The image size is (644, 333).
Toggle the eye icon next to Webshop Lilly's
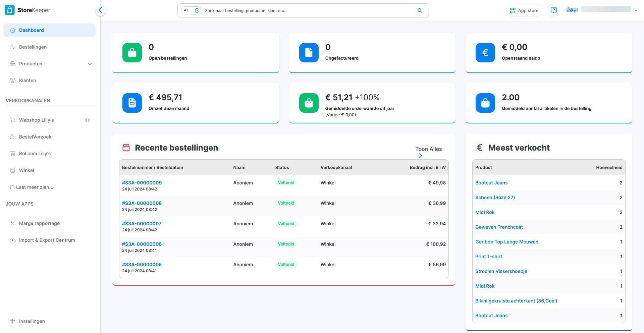pos(88,120)
